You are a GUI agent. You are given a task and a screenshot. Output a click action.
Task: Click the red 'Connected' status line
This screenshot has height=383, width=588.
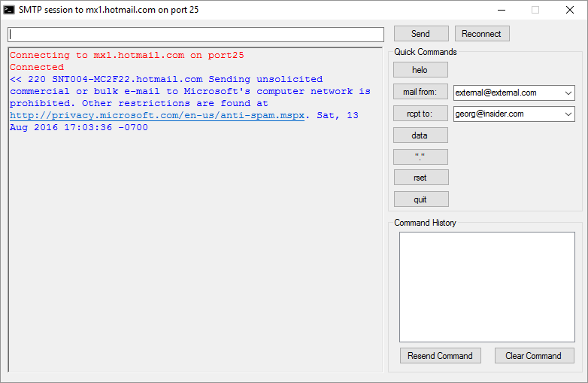click(37, 67)
